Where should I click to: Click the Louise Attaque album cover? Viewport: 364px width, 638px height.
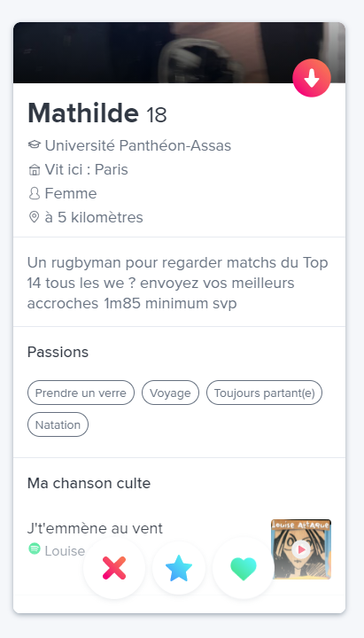[301, 549]
